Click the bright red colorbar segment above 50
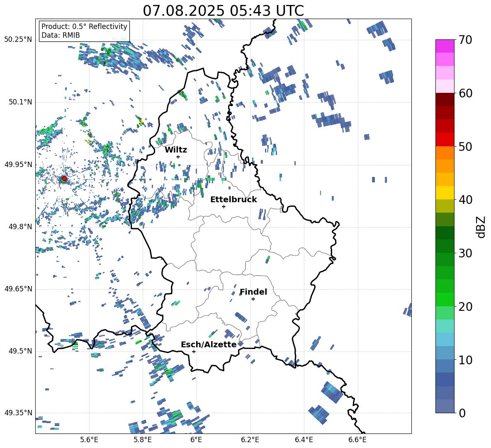This screenshot has width=491, height=448. pos(445,140)
